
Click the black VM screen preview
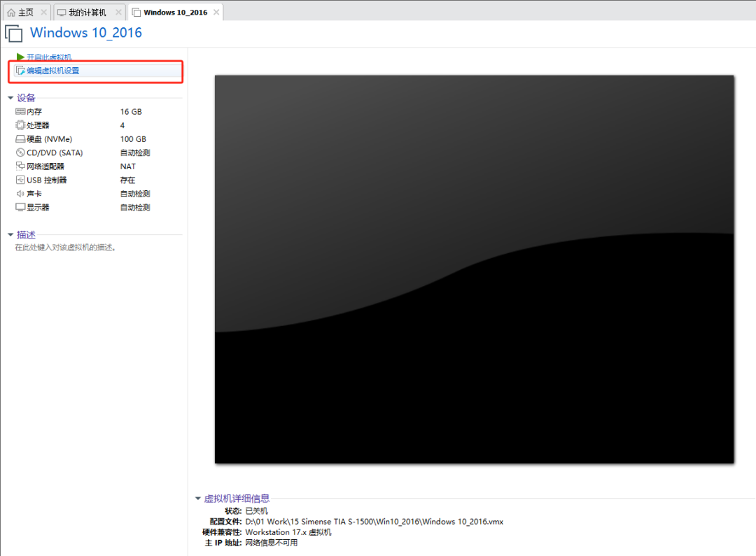(475, 269)
